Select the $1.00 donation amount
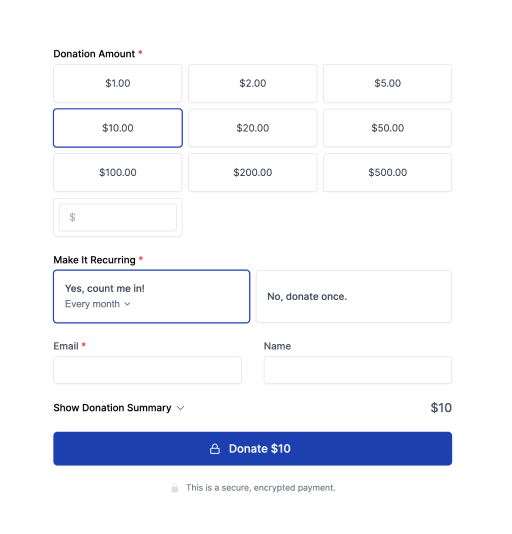 (118, 83)
